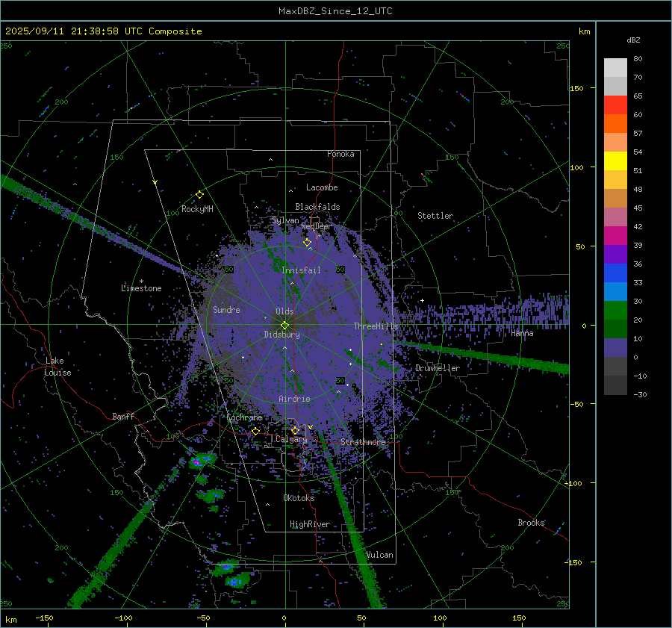Click the red 60–65 dBZ legend swatch

[615, 105]
